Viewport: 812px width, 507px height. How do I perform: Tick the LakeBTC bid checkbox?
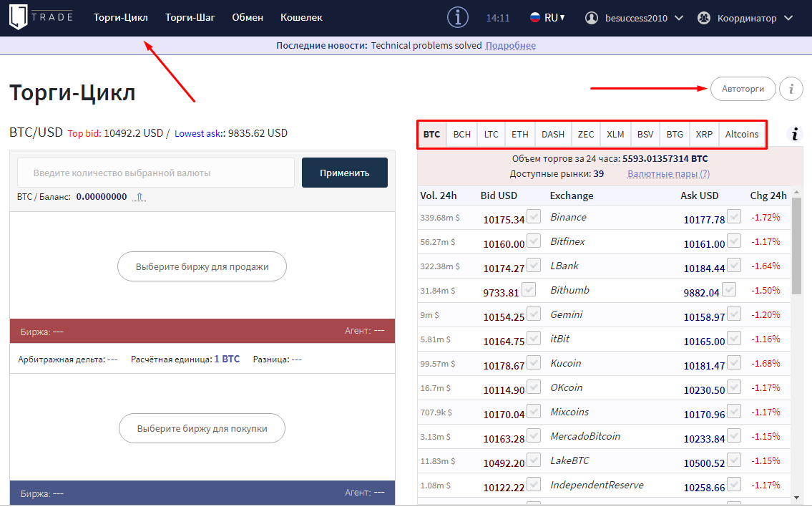click(x=534, y=460)
